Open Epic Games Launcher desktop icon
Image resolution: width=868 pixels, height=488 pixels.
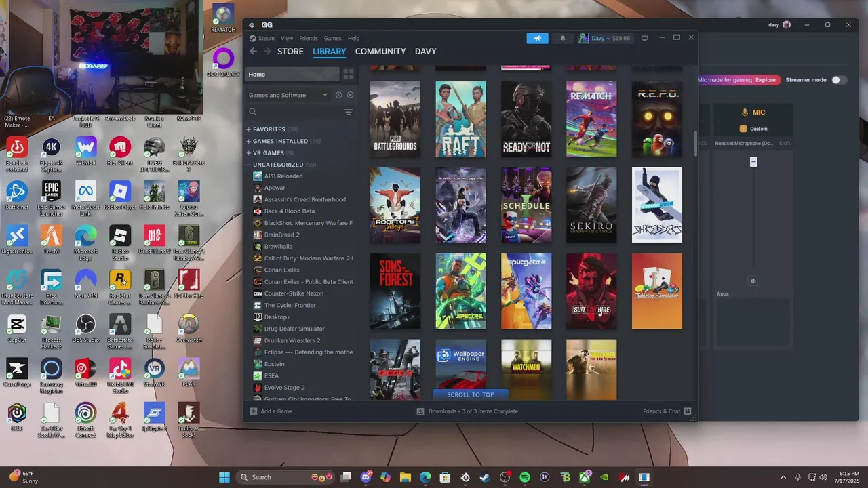click(x=51, y=198)
